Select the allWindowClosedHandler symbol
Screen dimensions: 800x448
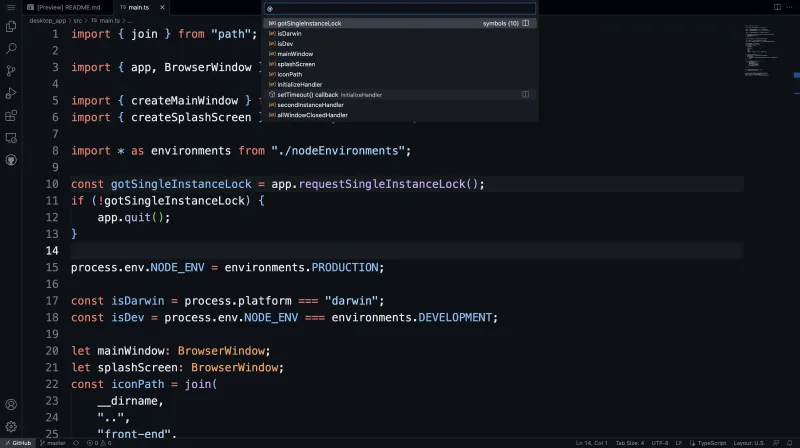point(400,115)
